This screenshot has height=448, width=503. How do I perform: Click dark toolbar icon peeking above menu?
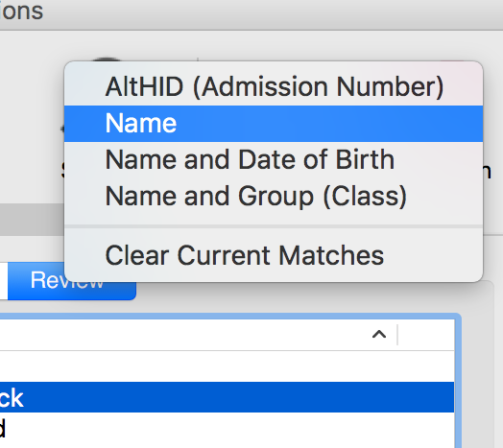coord(106,59)
